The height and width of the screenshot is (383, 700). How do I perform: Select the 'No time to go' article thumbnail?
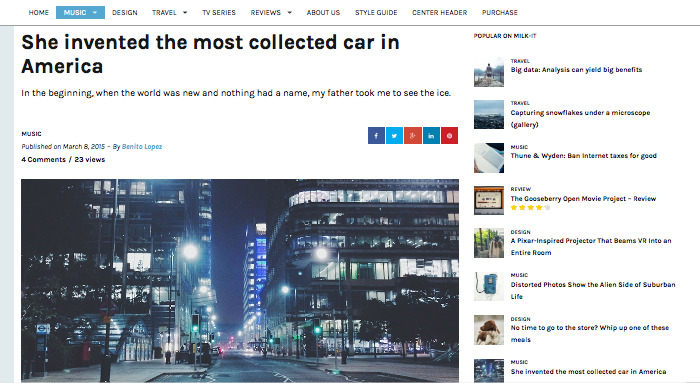pos(489,329)
